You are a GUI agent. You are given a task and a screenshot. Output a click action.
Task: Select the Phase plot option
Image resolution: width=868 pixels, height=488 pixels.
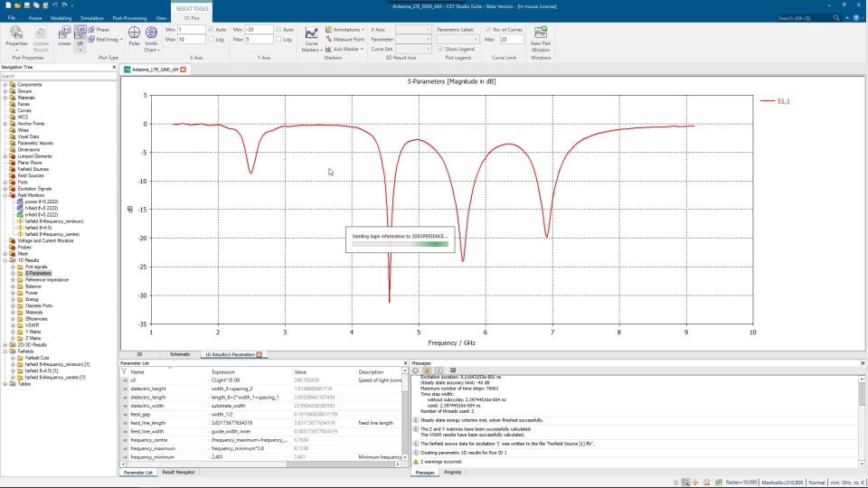(100, 30)
